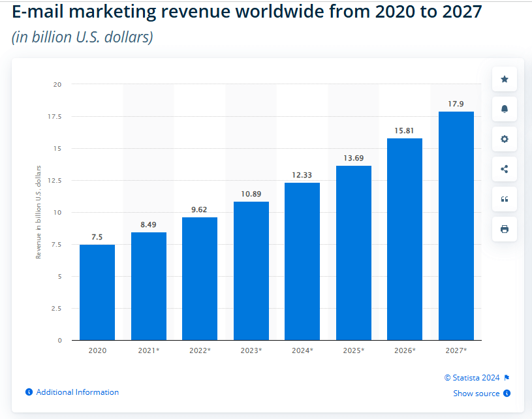Viewport: 532px width, 419px height.
Task: Open the bell notification alert
Action: [504, 109]
